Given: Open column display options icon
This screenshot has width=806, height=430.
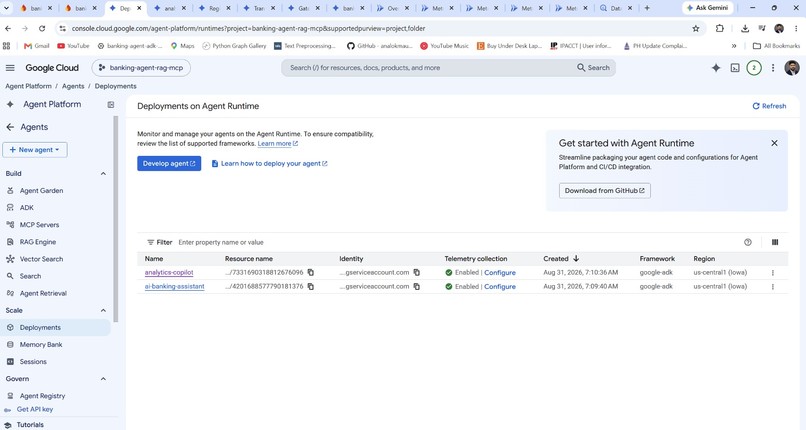Looking at the screenshot, I should pyautogui.click(x=775, y=242).
